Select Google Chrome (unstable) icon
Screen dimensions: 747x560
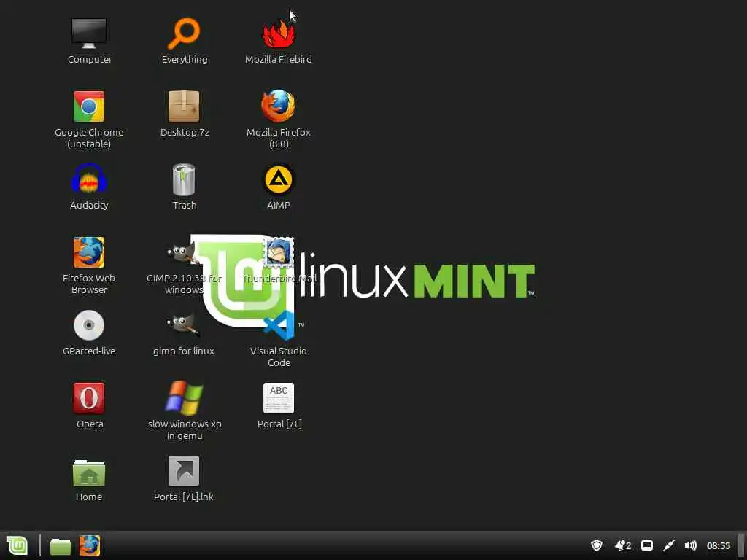point(89,106)
